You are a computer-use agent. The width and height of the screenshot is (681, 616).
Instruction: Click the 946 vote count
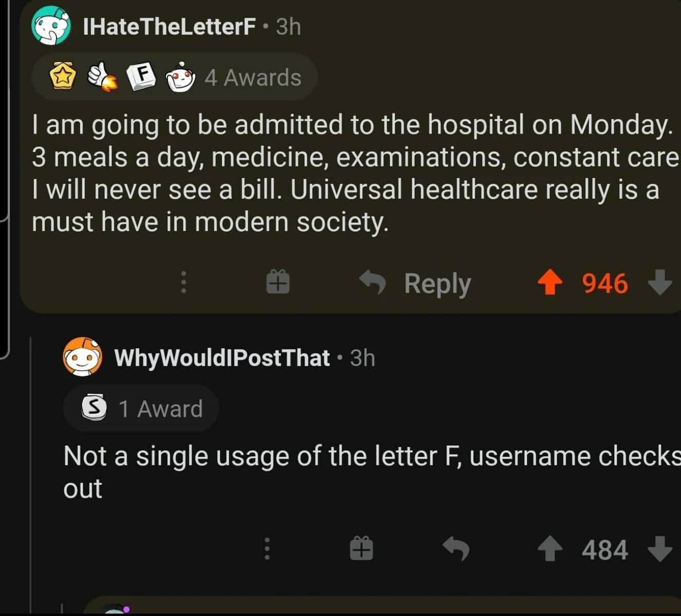(x=604, y=283)
